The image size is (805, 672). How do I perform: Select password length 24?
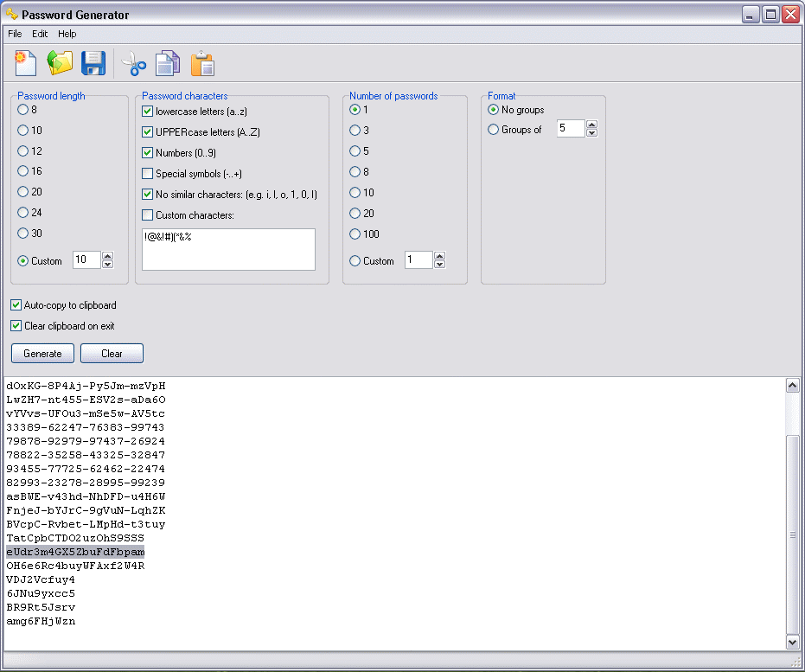(x=22, y=212)
